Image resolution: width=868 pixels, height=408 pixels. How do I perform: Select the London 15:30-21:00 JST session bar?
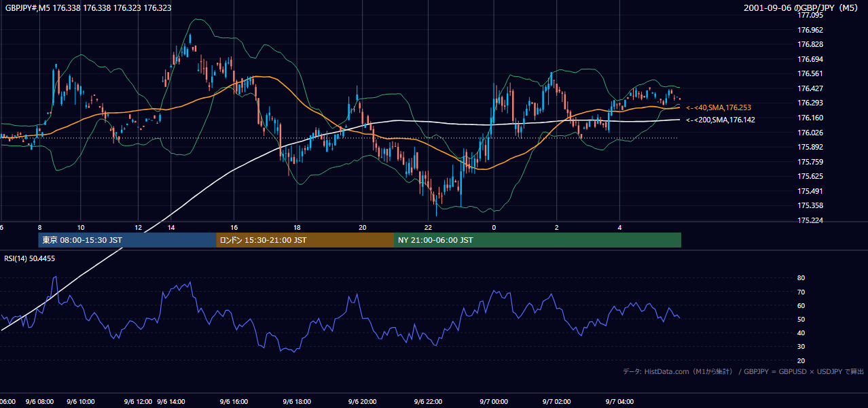pos(305,240)
